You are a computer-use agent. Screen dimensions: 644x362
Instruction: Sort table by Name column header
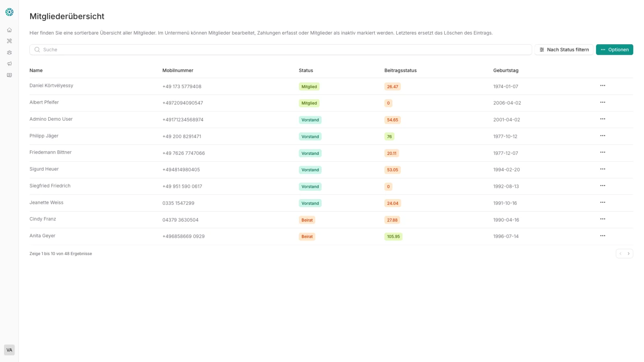click(36, 70)
